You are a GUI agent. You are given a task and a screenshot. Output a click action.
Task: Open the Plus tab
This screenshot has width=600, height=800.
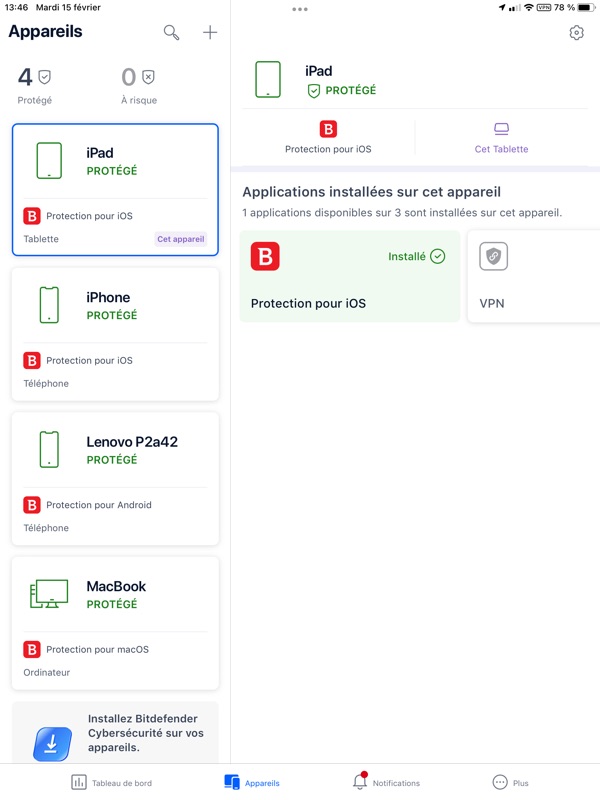(510, 782)
